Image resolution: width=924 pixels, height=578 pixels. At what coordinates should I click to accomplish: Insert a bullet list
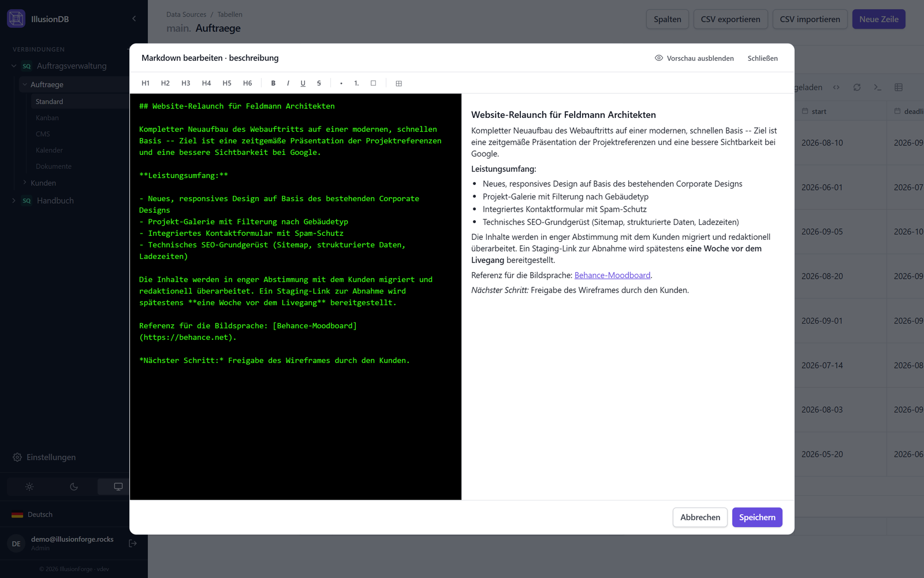341,83
